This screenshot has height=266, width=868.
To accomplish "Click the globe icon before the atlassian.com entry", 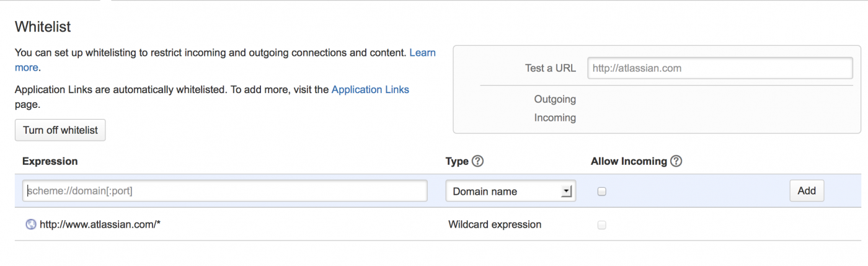I will [31, 224].
